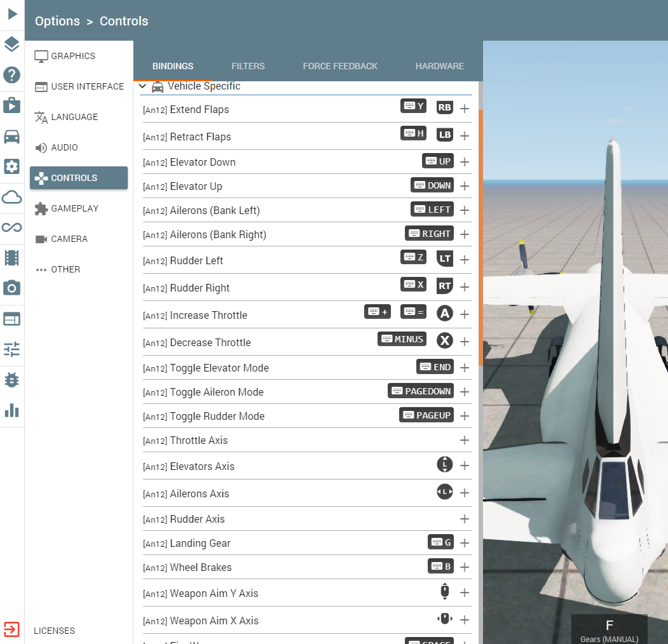This screenshot has width=668, height=644.
Task: Click the cloud icon in the sidebar
Action: pos(12,197)
